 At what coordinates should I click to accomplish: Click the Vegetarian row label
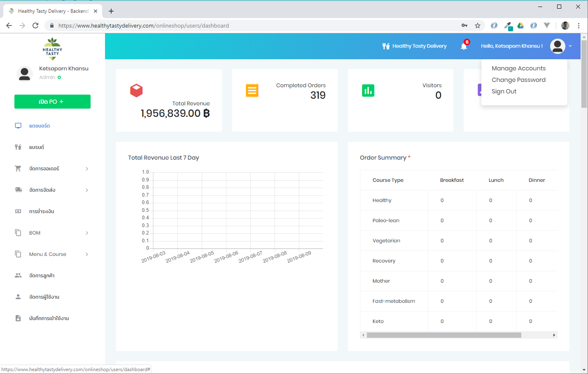[x=386, y=241]
